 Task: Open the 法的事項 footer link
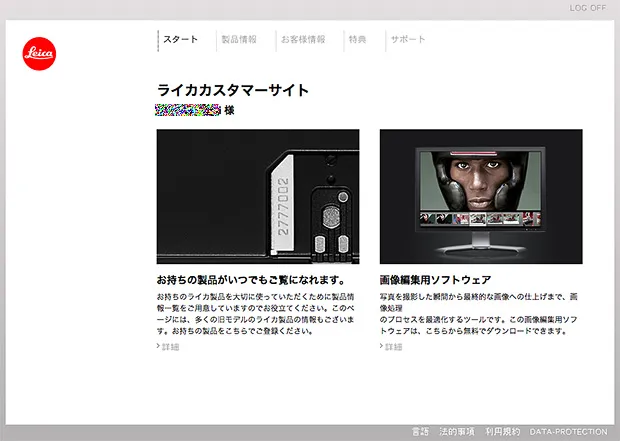[x=457, y=432]
